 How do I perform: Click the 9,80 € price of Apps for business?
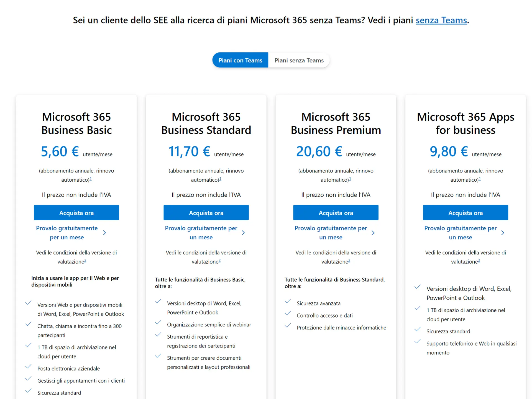point(449,151)
